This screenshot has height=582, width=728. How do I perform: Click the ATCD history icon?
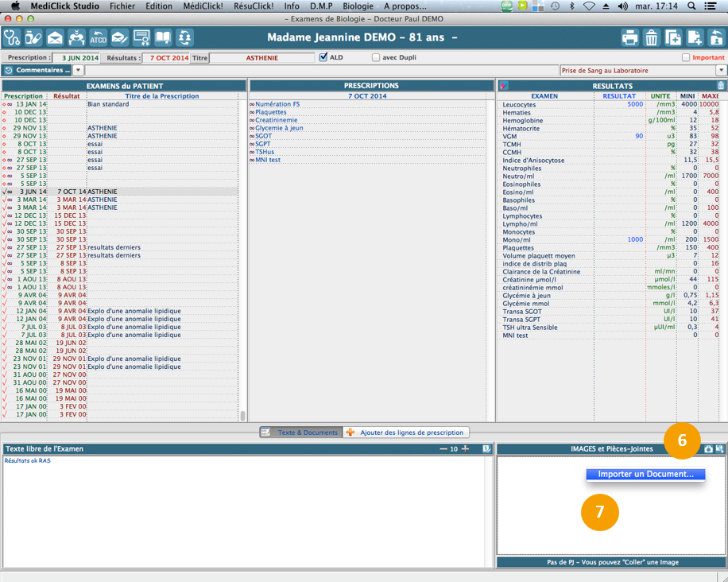(98, 37)
